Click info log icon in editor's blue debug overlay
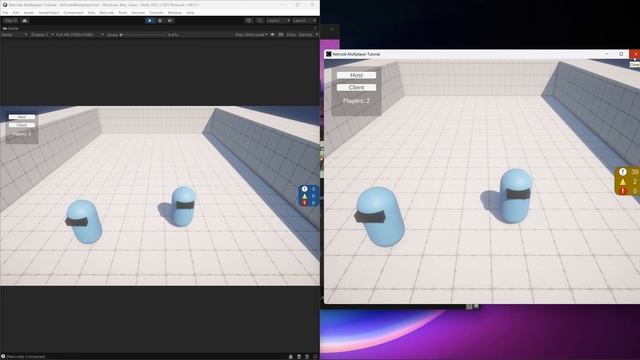This screenshot has width=640, height=360. click(304, 189)
